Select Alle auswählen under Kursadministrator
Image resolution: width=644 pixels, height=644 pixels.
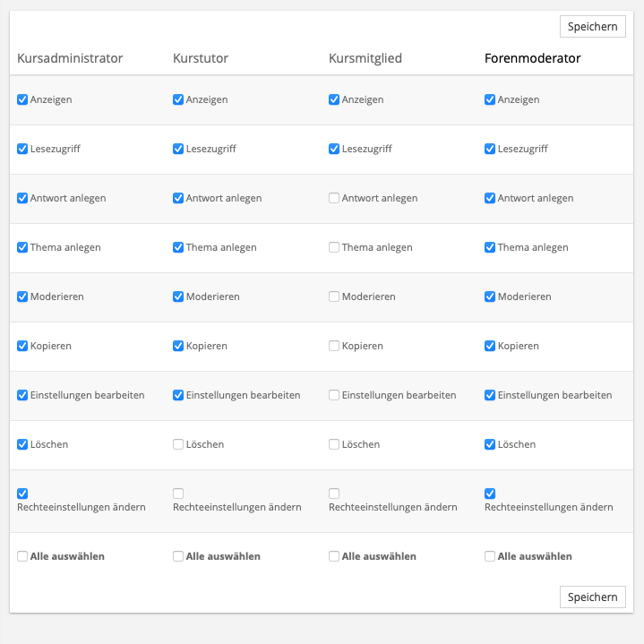pos(22,556)
